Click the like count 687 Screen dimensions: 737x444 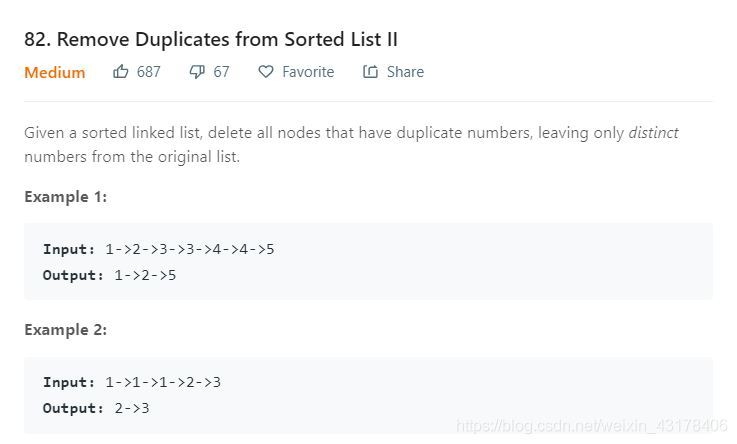pyautogui.click(x=148, y=72)
